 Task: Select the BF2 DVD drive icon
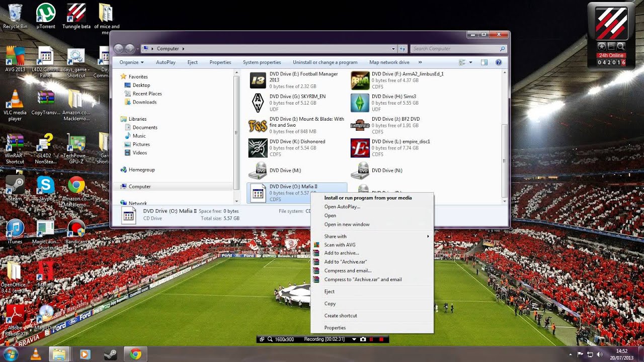(360, 126)
